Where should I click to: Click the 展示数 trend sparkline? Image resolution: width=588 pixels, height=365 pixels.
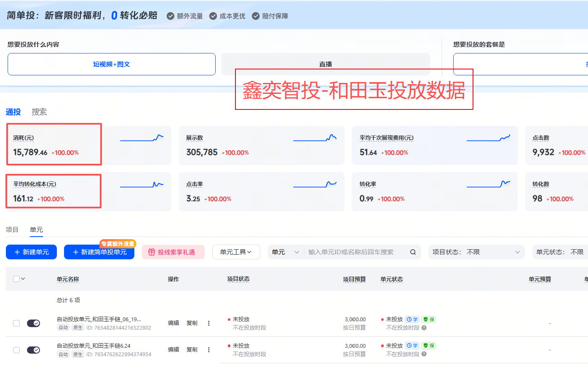(315, 138)
